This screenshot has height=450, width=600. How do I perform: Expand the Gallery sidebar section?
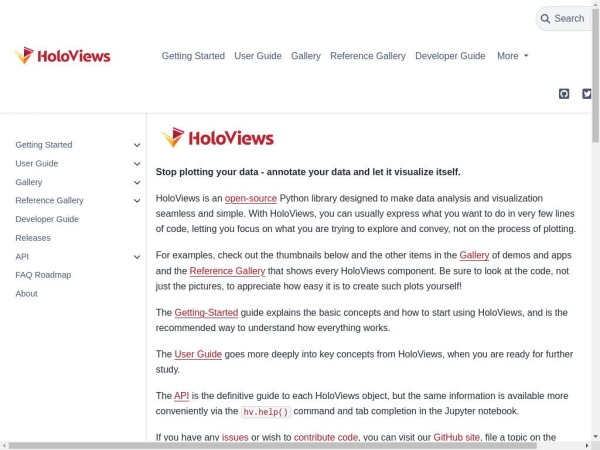point(137,183)
